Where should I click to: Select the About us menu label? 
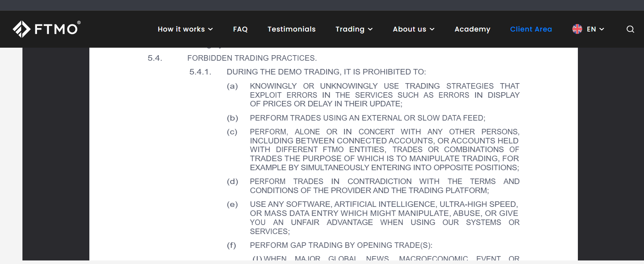[409, 29]
